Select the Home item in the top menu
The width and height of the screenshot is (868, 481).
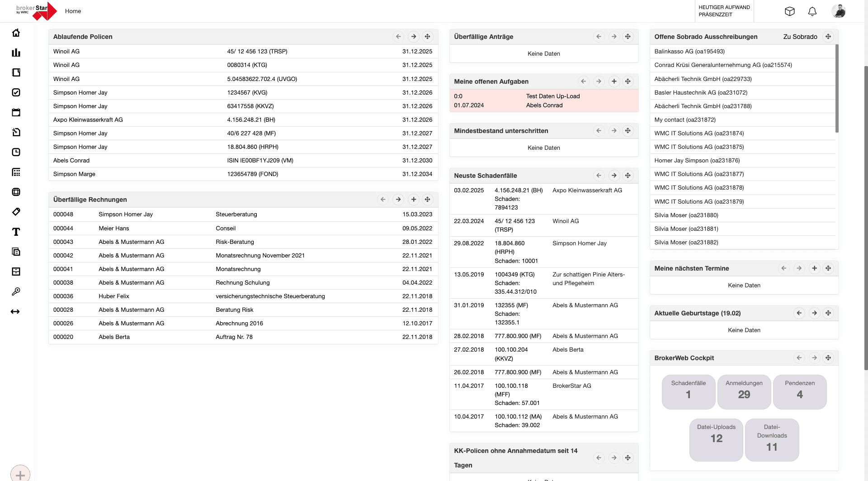point(73,11)
